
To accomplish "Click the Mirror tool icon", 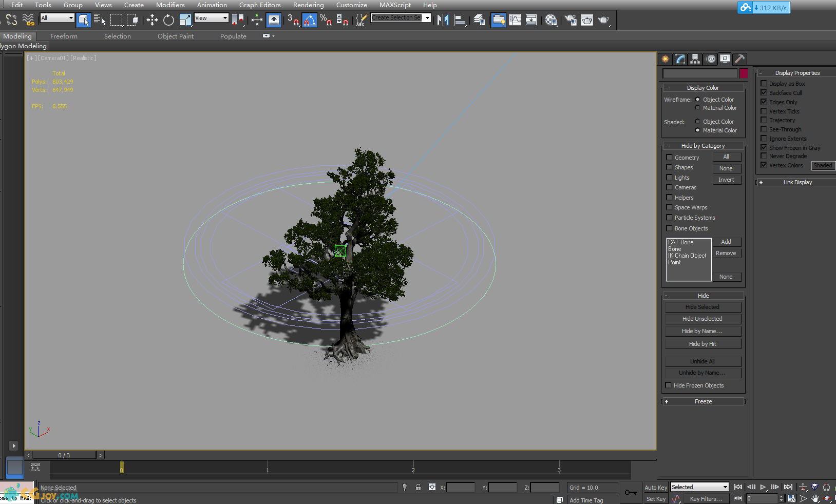I will [443, 20].
